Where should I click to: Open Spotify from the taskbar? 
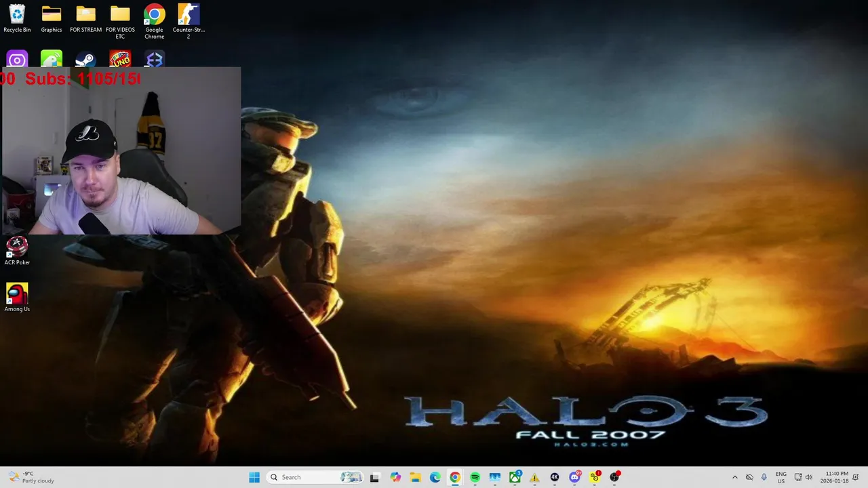click(x=475, y=477)
